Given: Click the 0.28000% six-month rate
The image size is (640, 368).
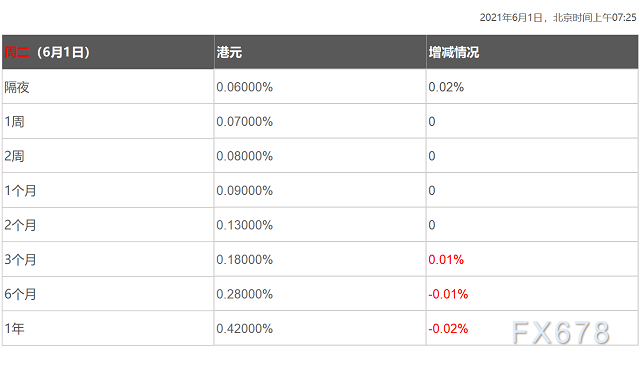Looking at the screenshot, I should point(244,294).
